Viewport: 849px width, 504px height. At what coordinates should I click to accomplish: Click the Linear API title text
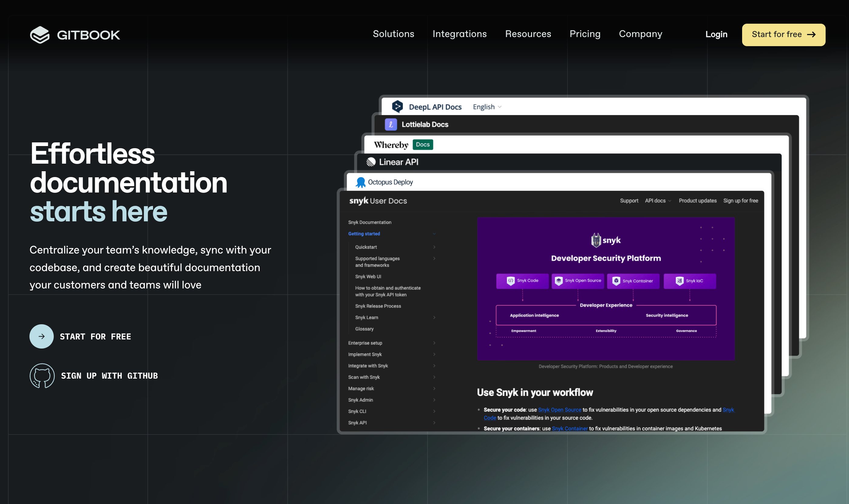[398, 162]
